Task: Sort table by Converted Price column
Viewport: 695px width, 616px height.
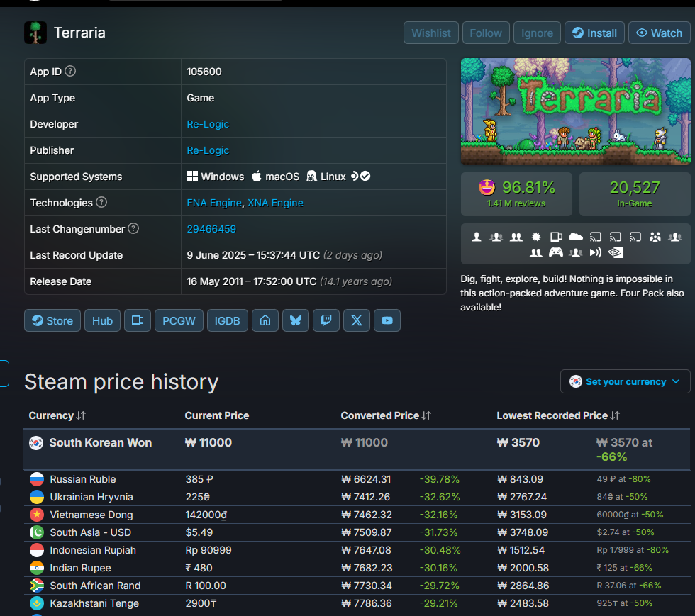Action: click(386, 415)
